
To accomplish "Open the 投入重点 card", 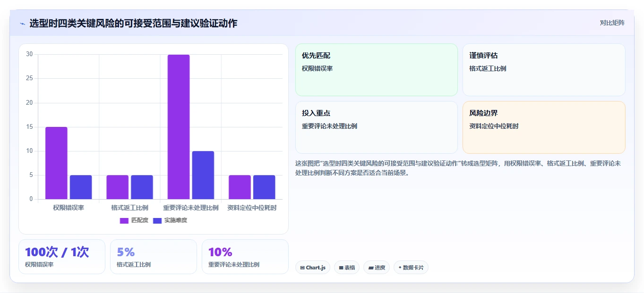I will coord(377,127).
